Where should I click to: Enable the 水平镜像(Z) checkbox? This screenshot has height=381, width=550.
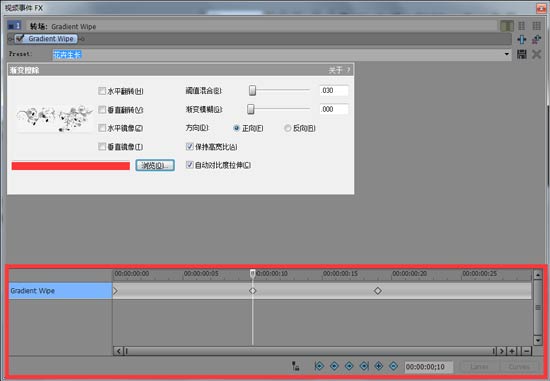102,128
